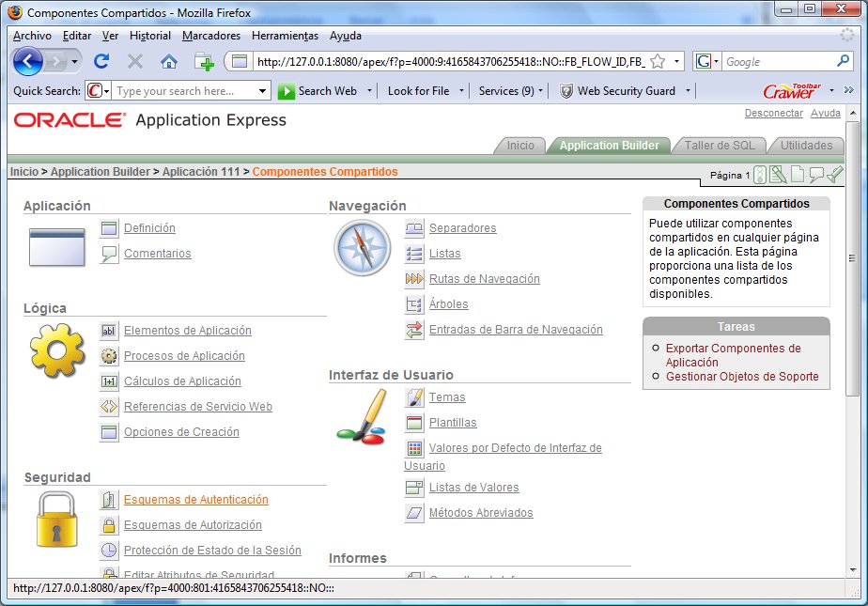
Task: Click the Desconectar link
Action: pos(773,113)
